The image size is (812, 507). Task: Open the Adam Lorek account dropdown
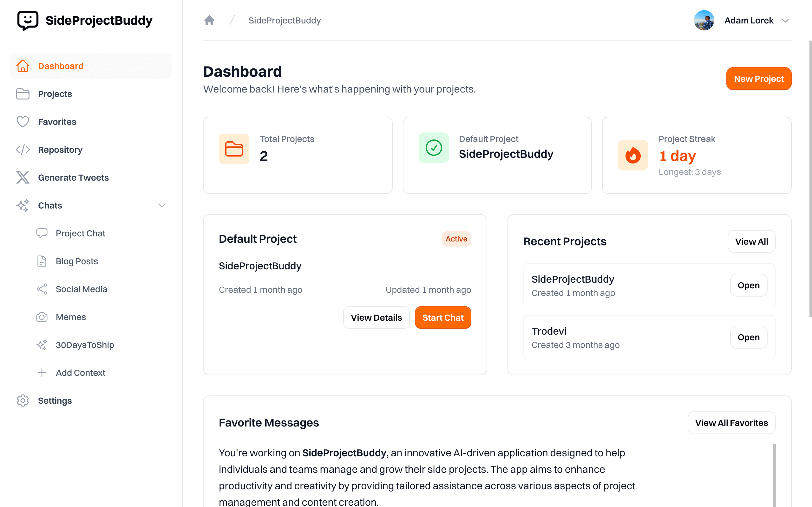pyautogui.click(x=785, y=21)
